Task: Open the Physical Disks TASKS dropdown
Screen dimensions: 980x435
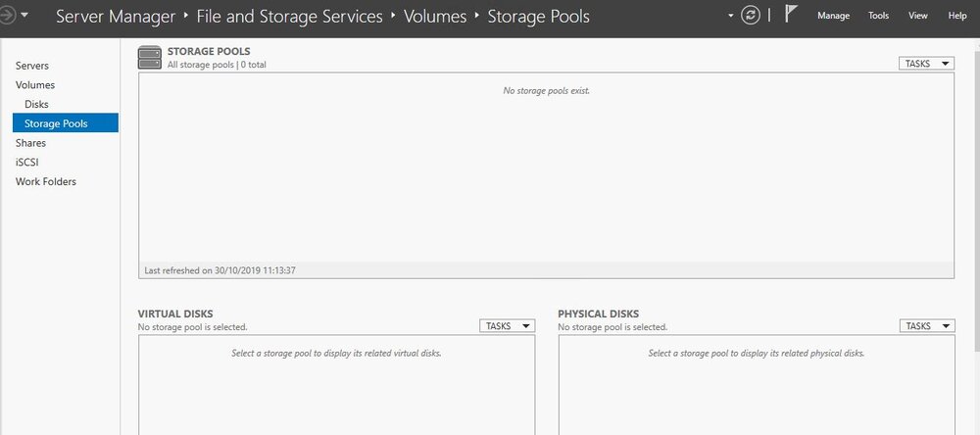Action: [x=927, y=325]
